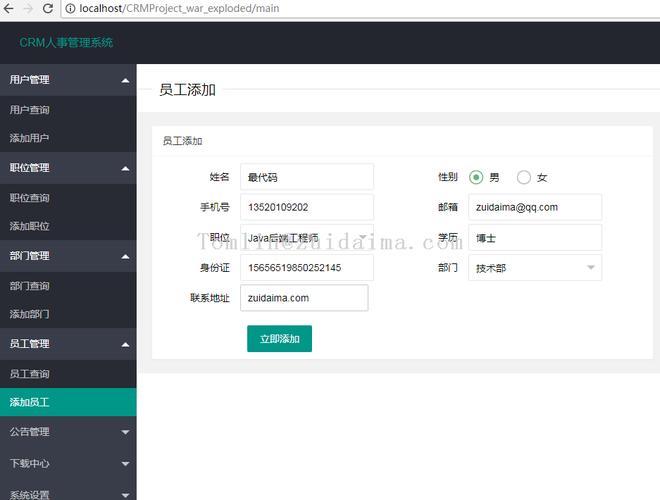Edit the 邮箱 email field

point(535,207)
